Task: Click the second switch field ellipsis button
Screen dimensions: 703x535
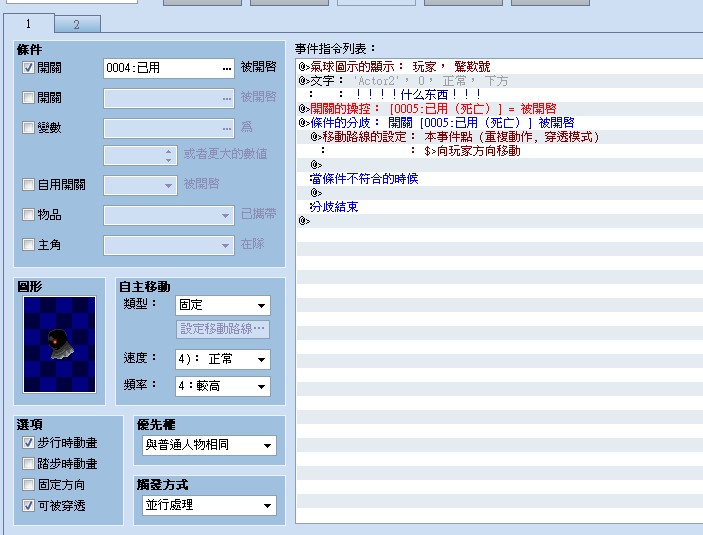Action: tap(227, 98)
